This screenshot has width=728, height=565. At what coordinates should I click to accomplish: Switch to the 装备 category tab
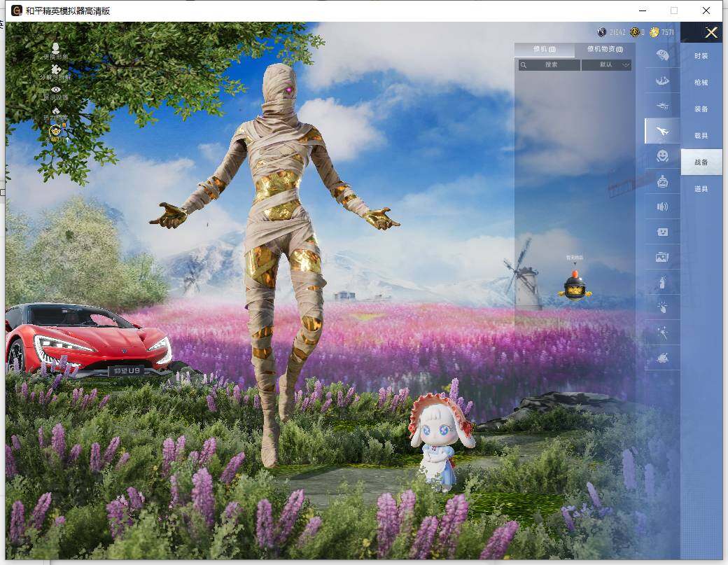coord(701,109)
